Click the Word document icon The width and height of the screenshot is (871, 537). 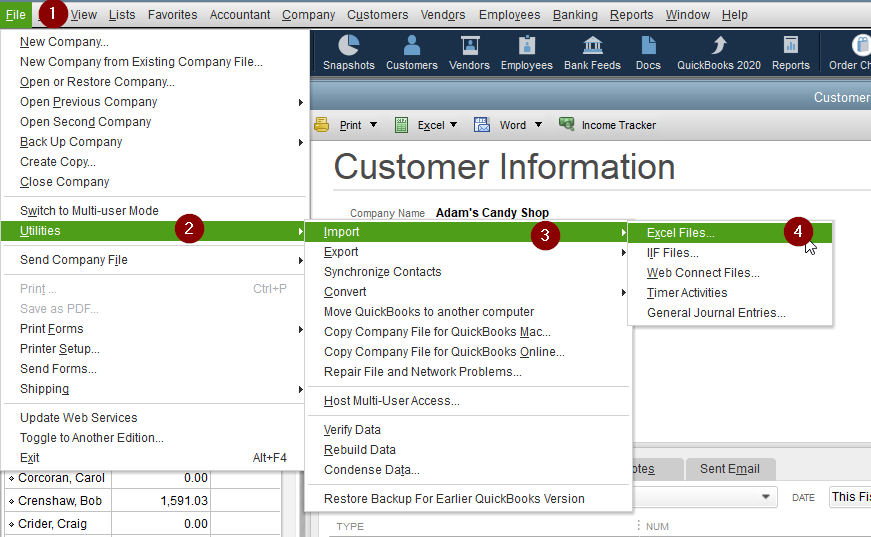(x=482, y=125)
